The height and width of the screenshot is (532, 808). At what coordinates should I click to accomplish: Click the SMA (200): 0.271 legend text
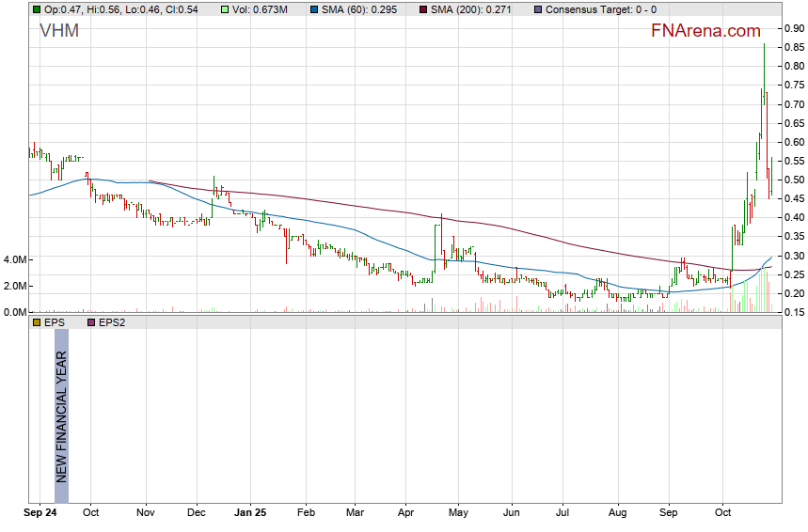coord(470,8)
